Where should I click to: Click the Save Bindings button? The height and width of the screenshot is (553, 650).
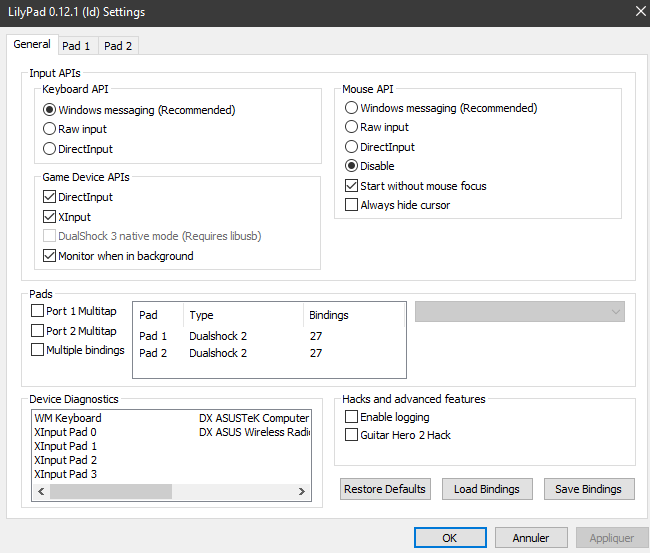[x=588, y=489]
